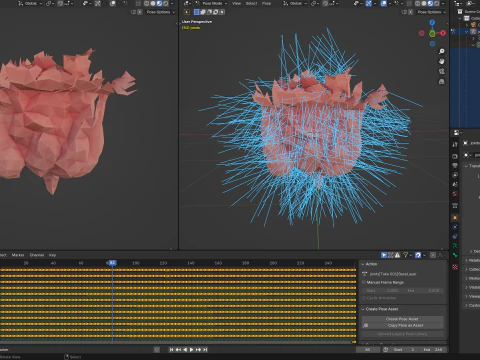Image resolution: width=480 pixels, height=360 pixels.
Task: Open the Texture properties tab (checker icon)
Action: pyautogui.click(x=455, y=267)
